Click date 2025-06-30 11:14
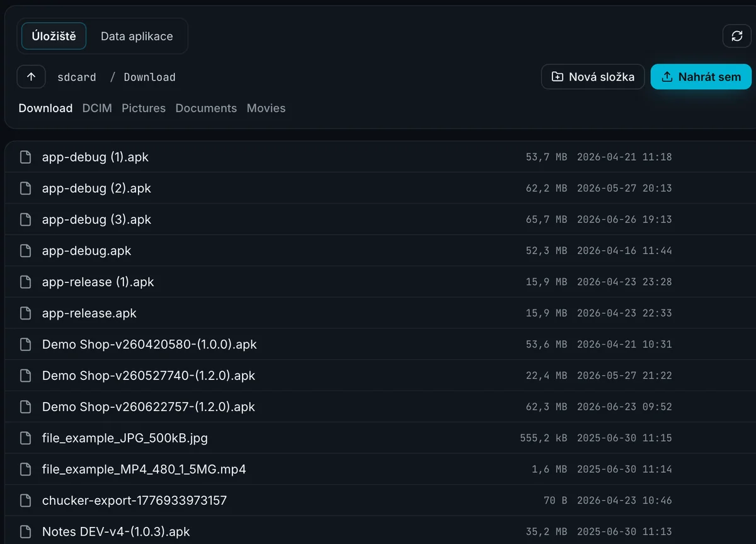 coord(624,470)
